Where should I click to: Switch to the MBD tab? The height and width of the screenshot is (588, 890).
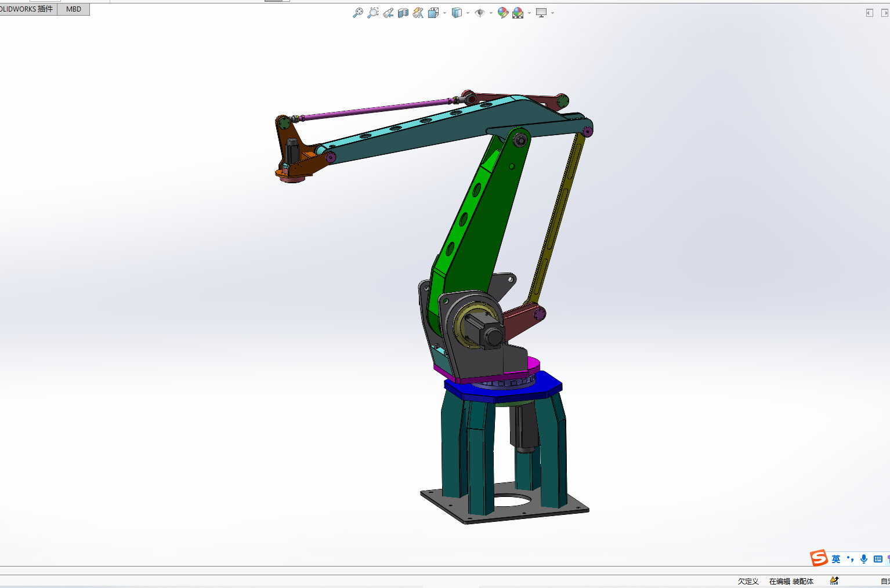74,9
